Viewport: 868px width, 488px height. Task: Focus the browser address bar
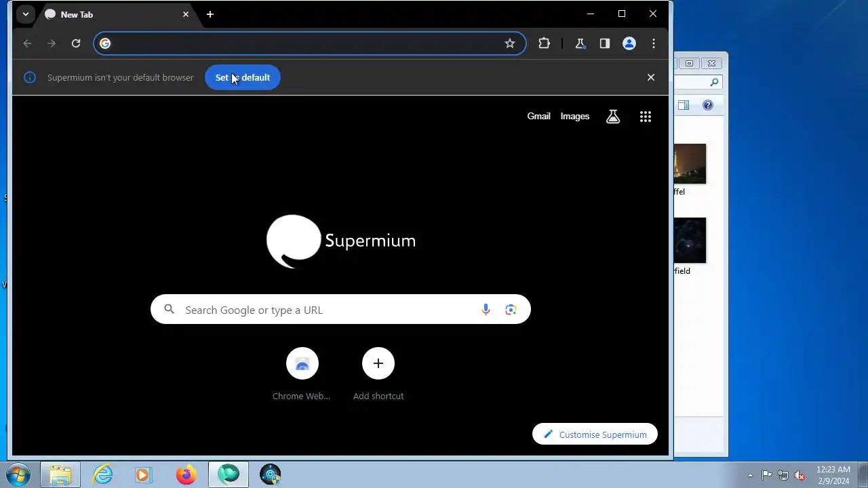coord(309,43)
